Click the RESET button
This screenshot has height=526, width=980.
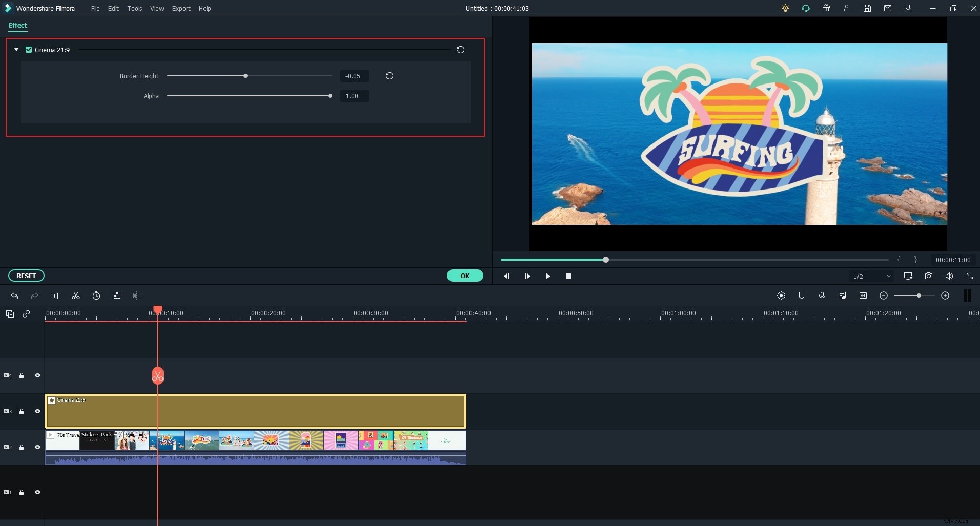[26, 276]
